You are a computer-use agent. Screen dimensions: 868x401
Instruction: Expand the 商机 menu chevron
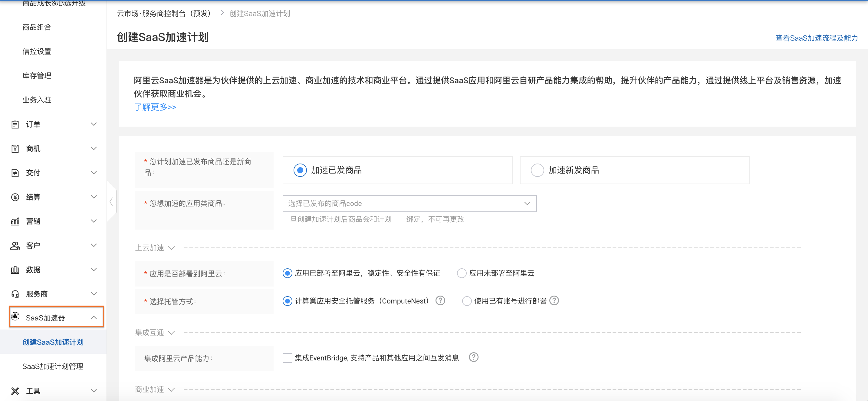coord(94,149)
